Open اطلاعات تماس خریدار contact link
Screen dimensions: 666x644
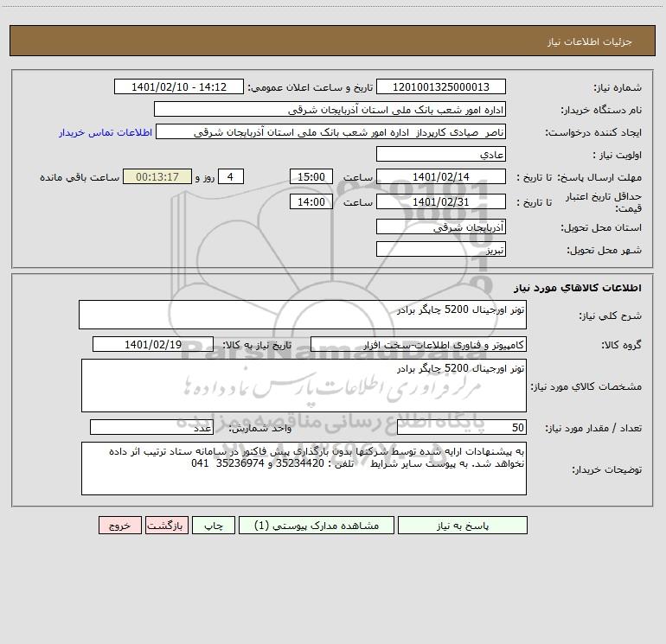coord(106,132)
